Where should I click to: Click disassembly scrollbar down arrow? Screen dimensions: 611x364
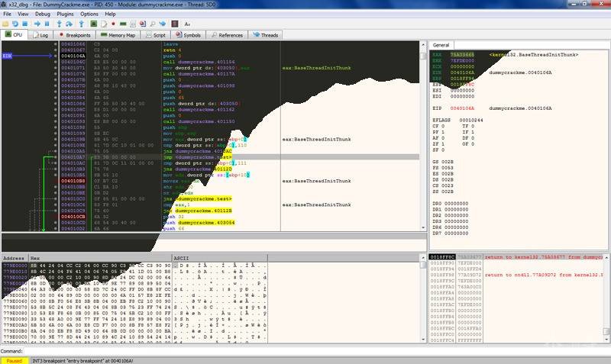click(x=423, y=227)
